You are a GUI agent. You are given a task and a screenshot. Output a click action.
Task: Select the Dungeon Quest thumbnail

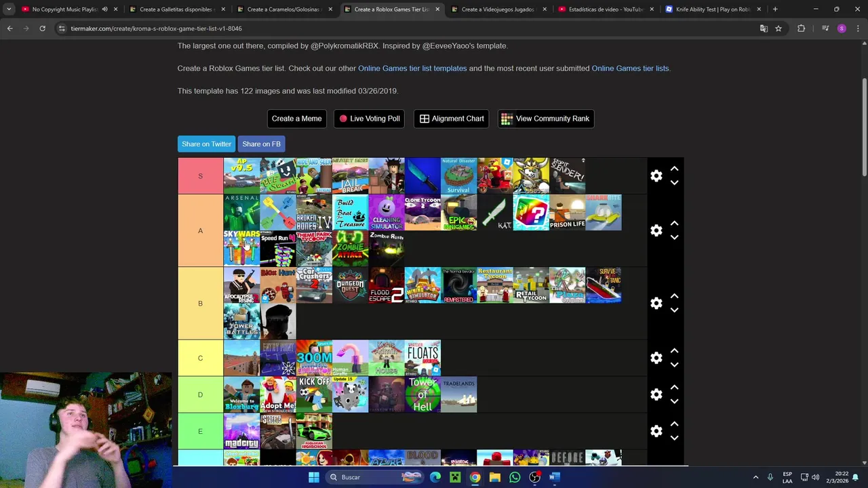pyautogui.click(x=351, y=285)
